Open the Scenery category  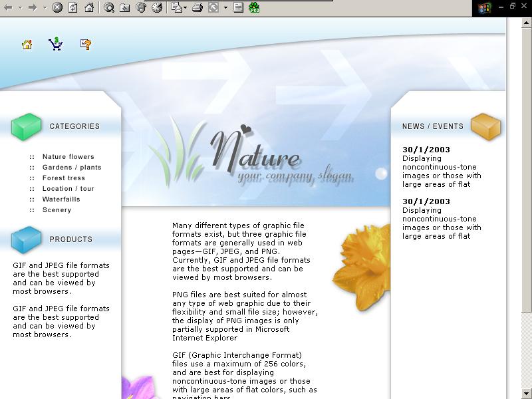57,209
